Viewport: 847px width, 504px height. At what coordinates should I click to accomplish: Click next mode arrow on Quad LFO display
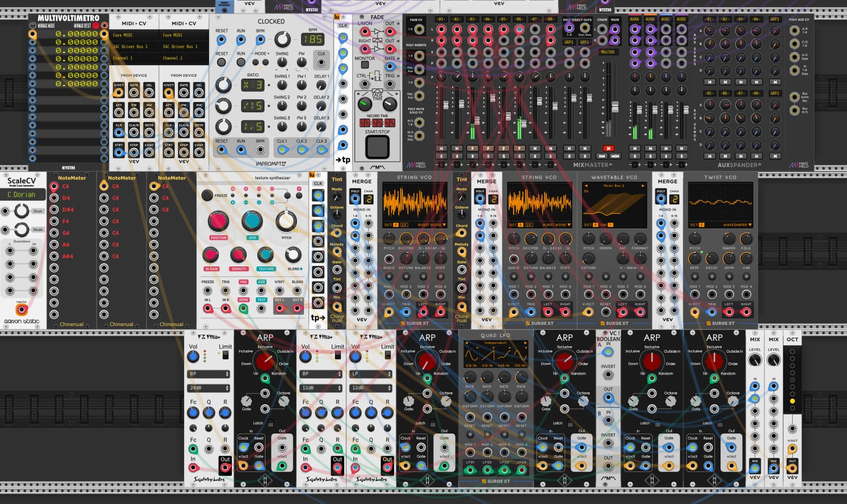click(x=526, y=343)
